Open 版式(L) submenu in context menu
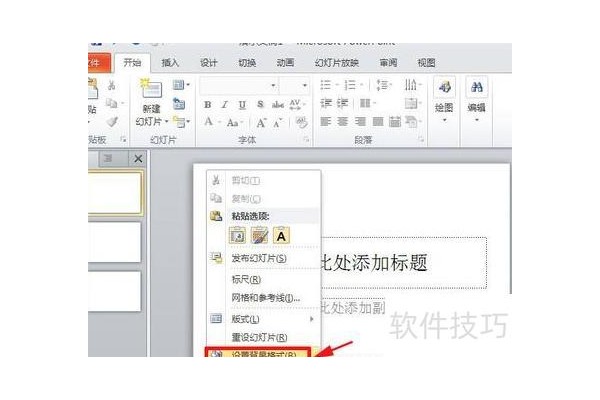The width and height of the screenshot is (600, 400). point(263,318)
